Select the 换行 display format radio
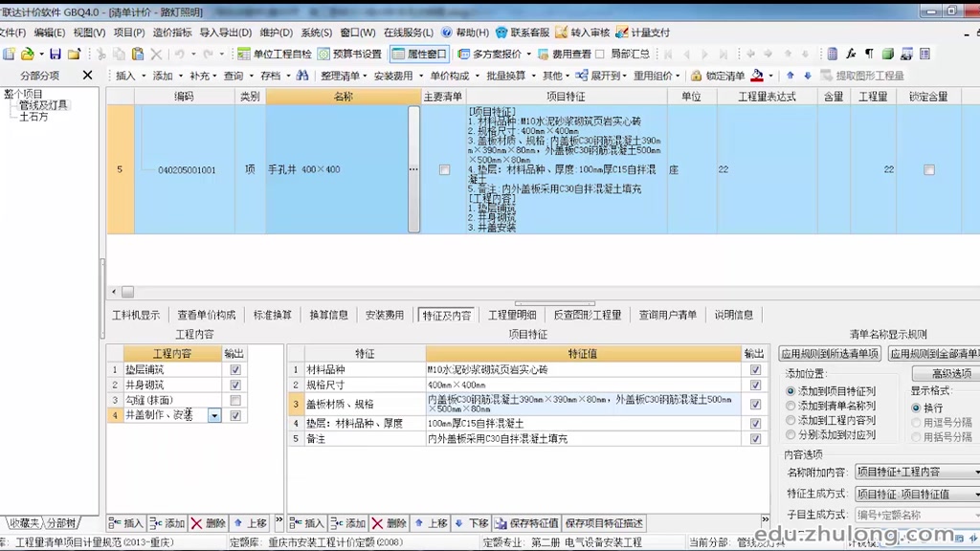This screenshot has height=551, width=980. 917,409
